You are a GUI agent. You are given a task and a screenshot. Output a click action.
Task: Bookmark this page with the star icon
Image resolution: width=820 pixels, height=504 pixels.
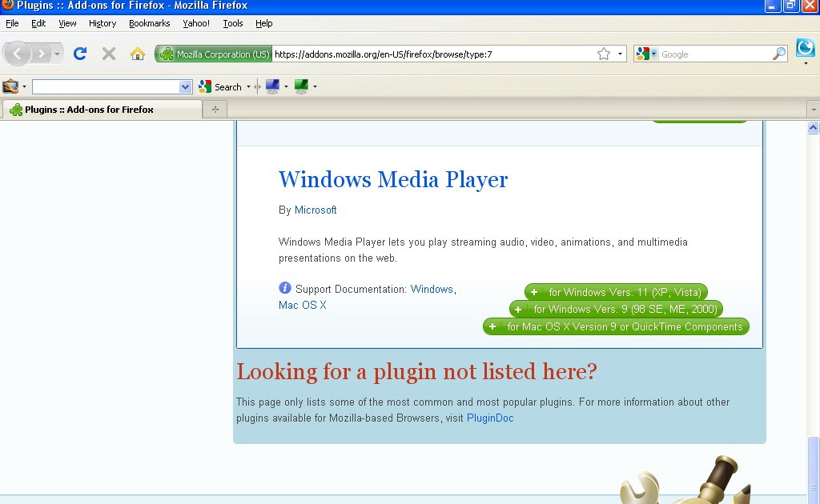604,54
